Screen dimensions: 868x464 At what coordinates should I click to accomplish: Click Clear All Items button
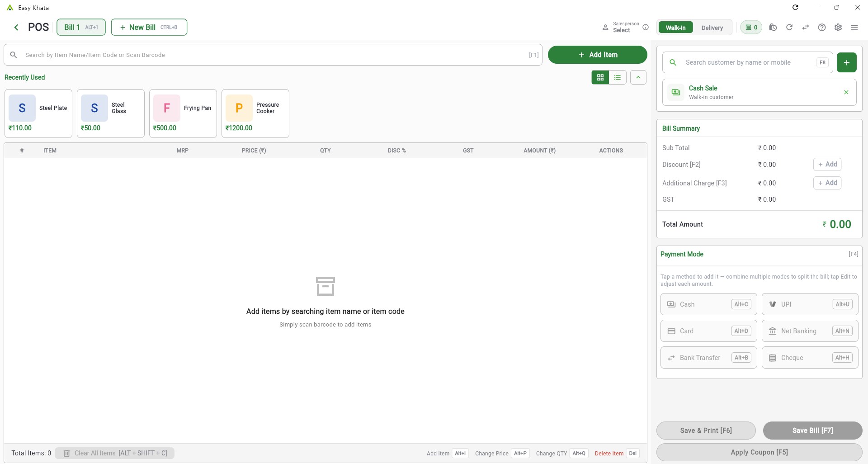coord(114,453)
